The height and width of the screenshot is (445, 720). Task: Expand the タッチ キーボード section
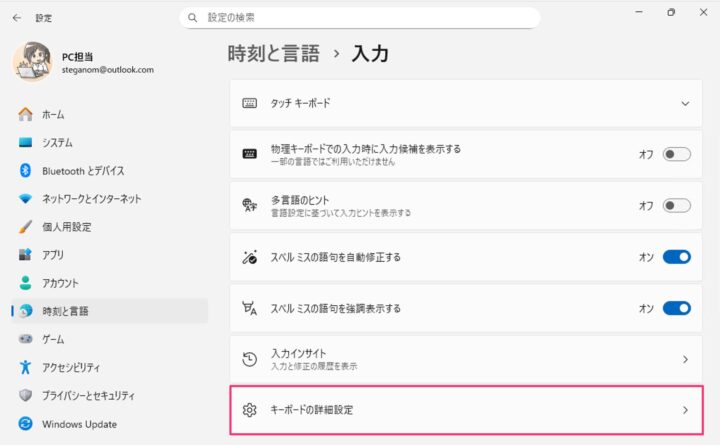point(685,103)
